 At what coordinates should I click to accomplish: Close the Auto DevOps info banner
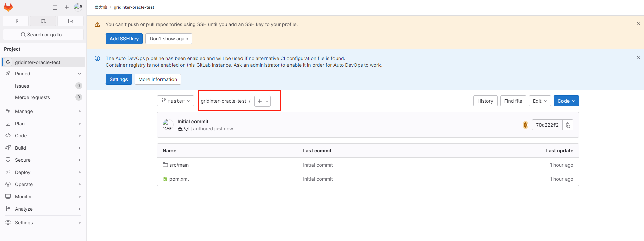pyautogui.click(x=639, y=58)
